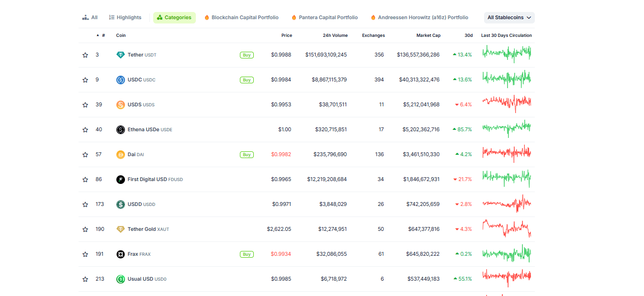Image resolution: width=644 pixels, height=296 pixels.
Task: Click Last 30 Days Circulation header
Action: pyautogui.click(x=507, y=35)
